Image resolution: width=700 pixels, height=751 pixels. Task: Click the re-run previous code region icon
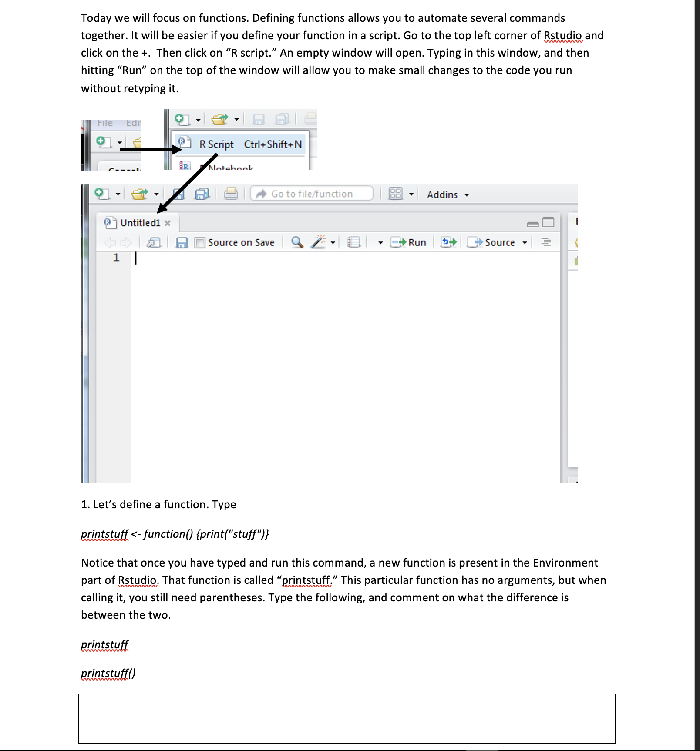pyautogui.click(x=448, y=242)
